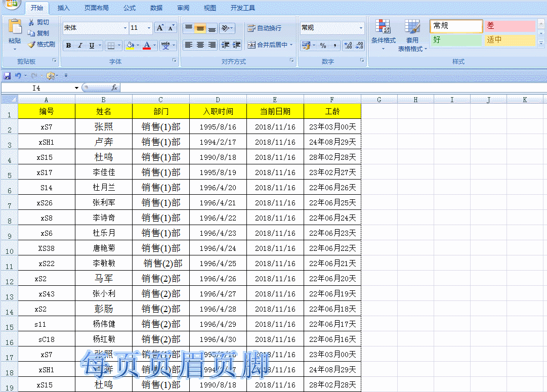Toggle bold formatting
The height and width of the screenshot is (392, 547).
point(69,46)
